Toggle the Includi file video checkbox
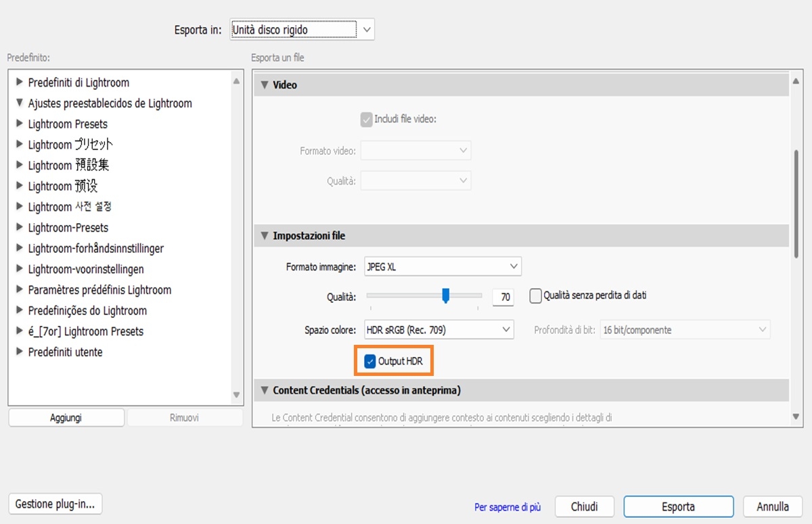The image size is (812, 524). (367, 119)
